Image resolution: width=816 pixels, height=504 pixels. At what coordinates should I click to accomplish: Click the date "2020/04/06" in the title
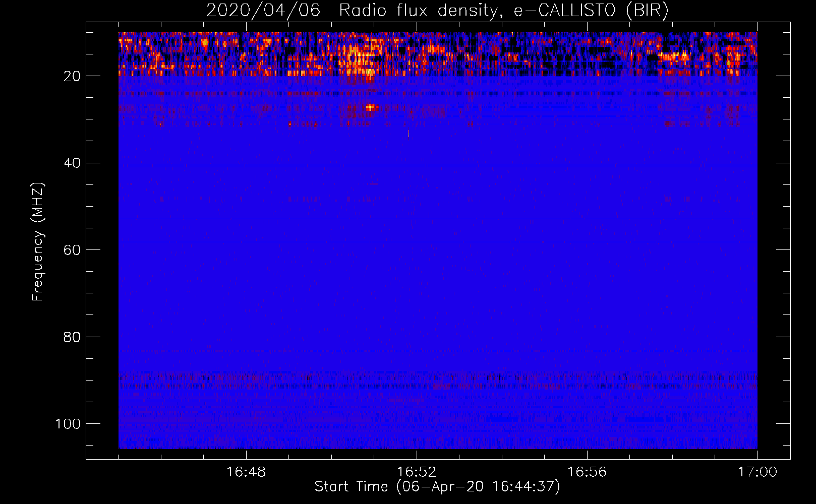click(263, 11)
